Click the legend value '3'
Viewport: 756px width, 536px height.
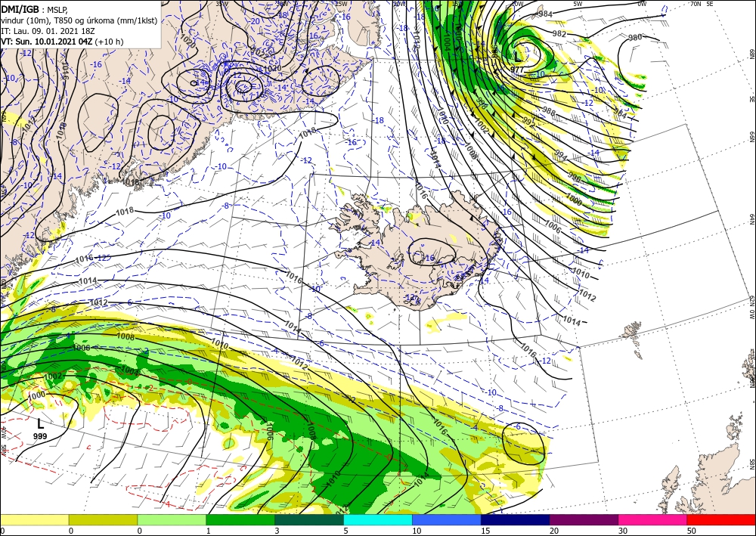point(277,531)
